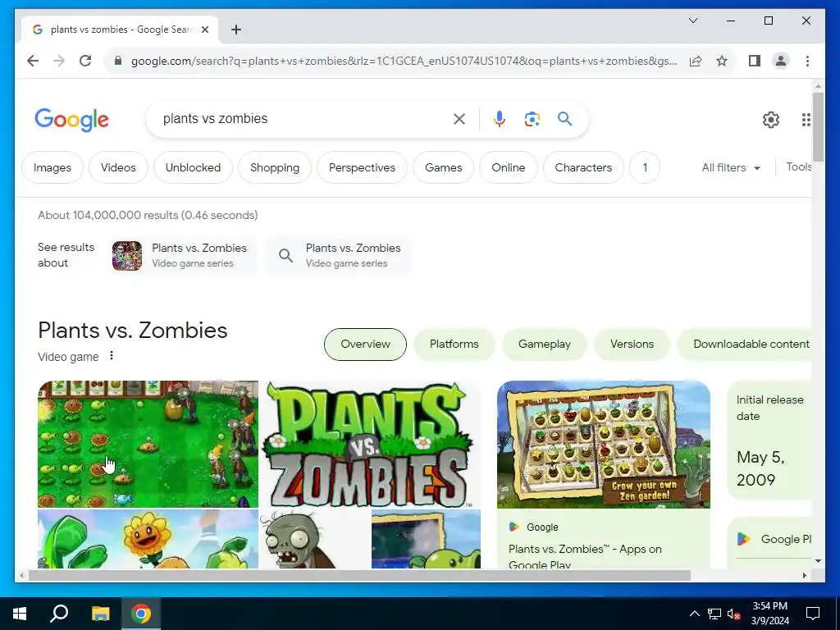Open the Google apps grid
The image size is (840, 630).
(x=806, y=120)
